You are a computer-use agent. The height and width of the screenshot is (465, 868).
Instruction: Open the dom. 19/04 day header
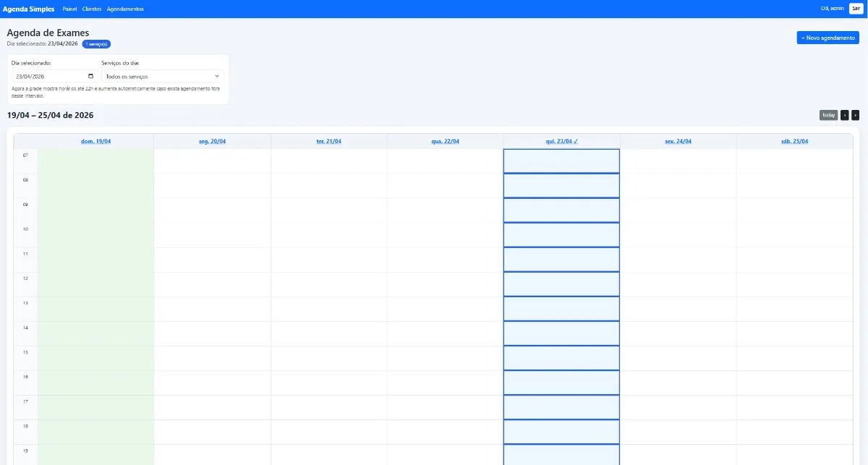[x=96, y=140]
